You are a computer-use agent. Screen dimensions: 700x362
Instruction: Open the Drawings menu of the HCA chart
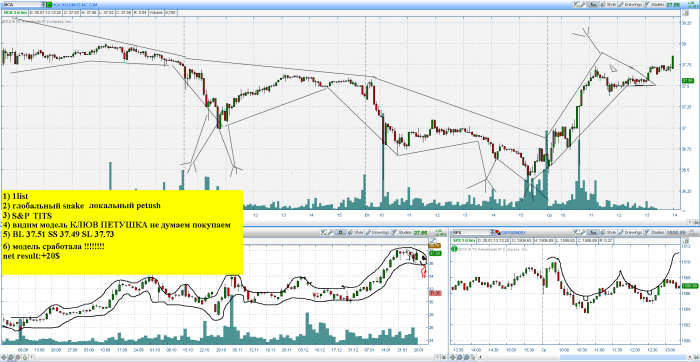(x=630, y=4)
